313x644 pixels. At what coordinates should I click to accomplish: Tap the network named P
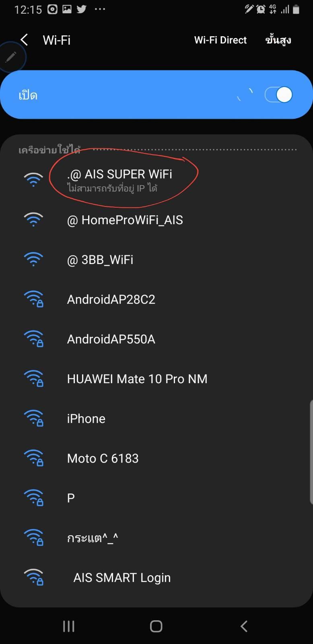coord(156,498)
